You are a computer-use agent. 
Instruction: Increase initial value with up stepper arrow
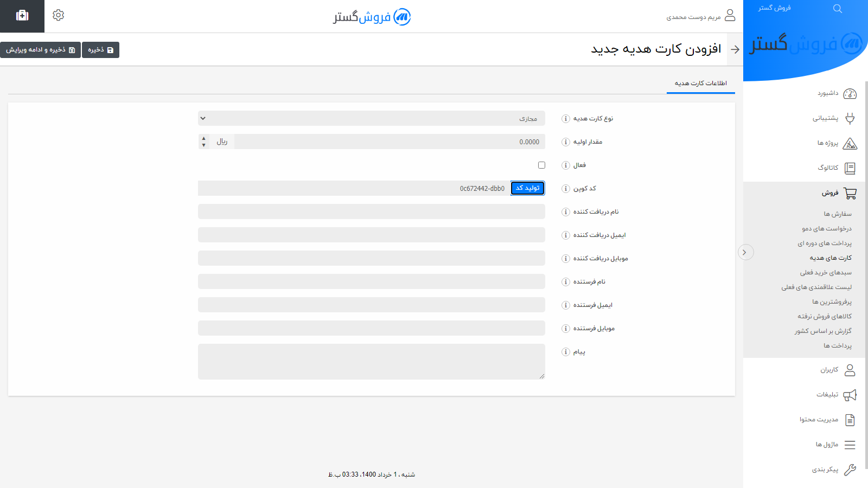204,138
